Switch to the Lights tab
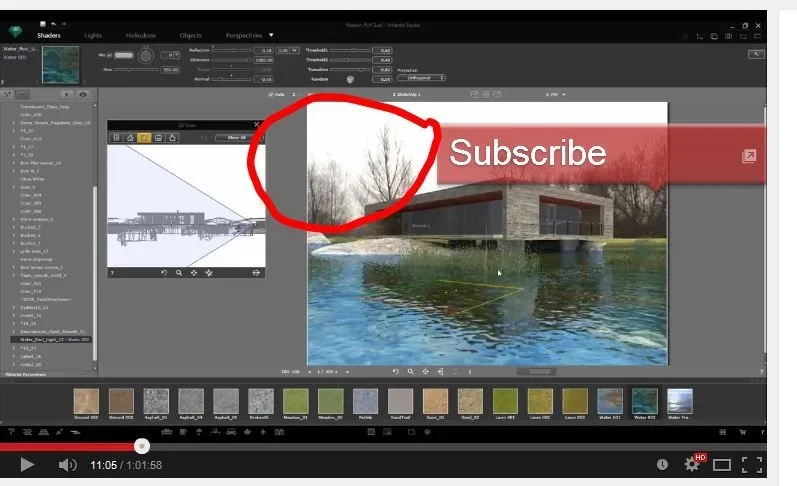Image resolution: width=797 pixels, height=486 pixels. click(x=93, y=35)
